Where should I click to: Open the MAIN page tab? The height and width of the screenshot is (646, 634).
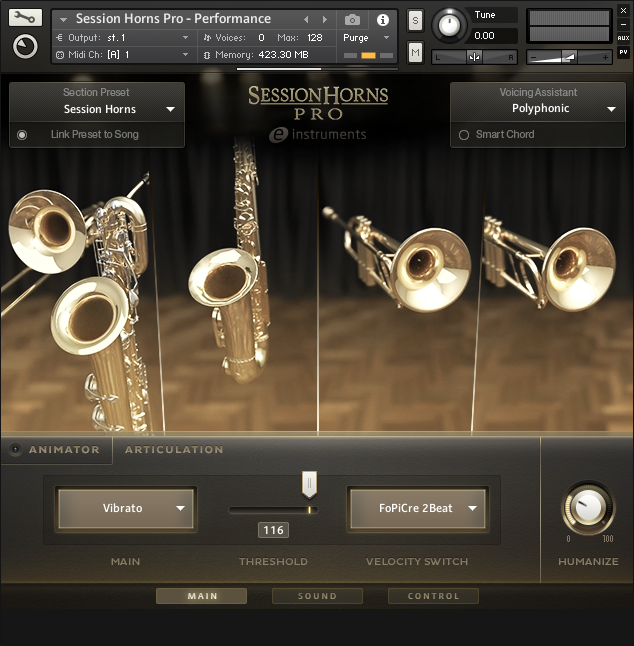pos(201,596)
